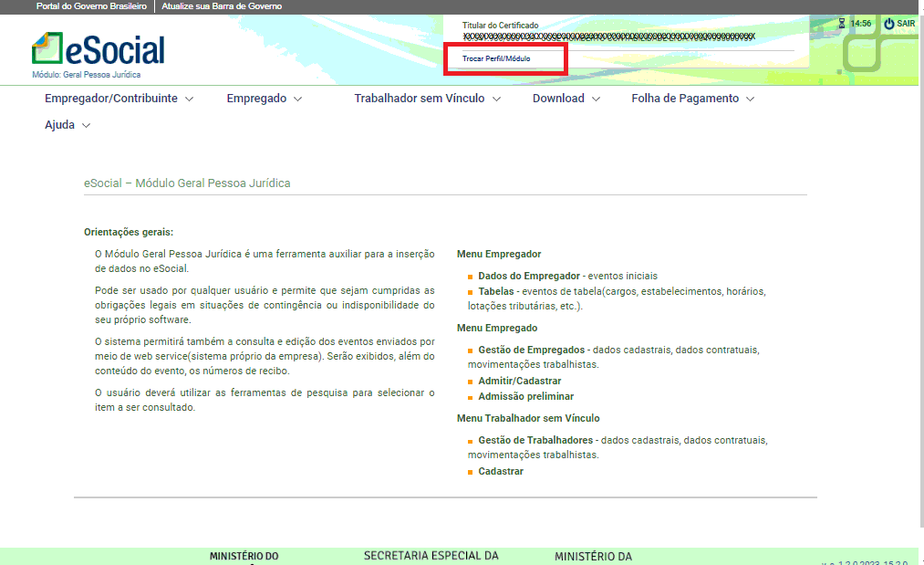Click the page vertical scrollbar
The height and width of the screenshot is (565, 924).
coord(921,271)
